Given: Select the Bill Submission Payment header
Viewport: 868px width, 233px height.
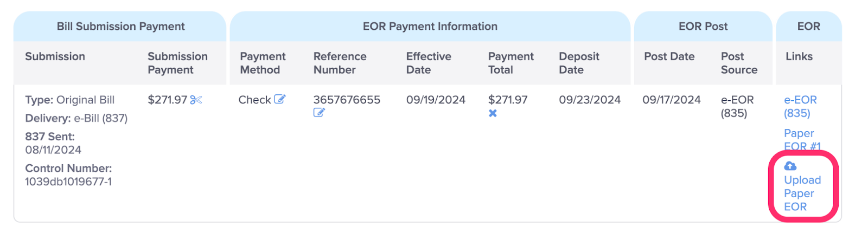Looking at the screenshot, I should (120, 26).
